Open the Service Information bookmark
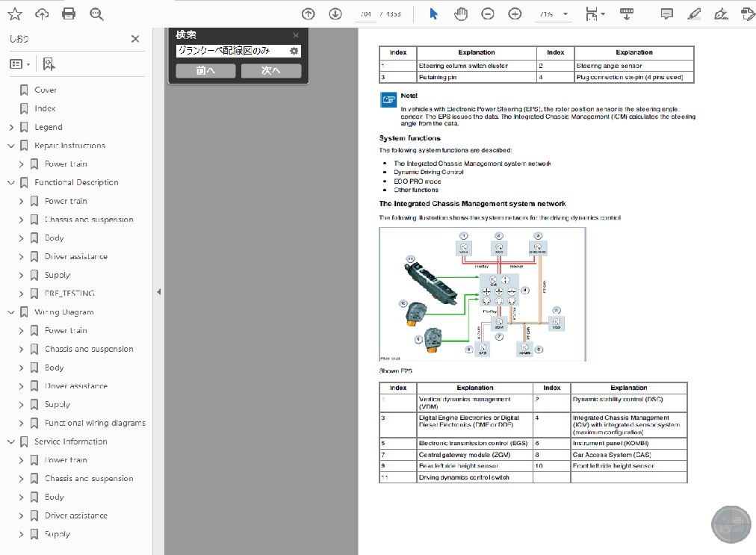The height and width of the screenshot is (555, 756). point(71,441)
